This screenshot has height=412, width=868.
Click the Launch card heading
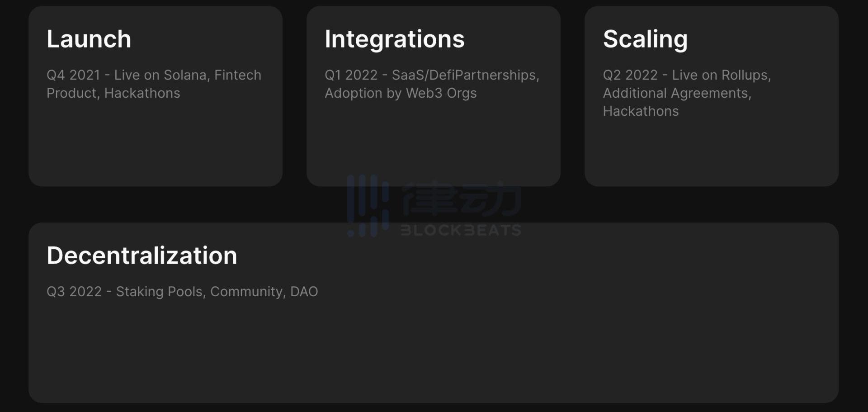pos(89,39)
